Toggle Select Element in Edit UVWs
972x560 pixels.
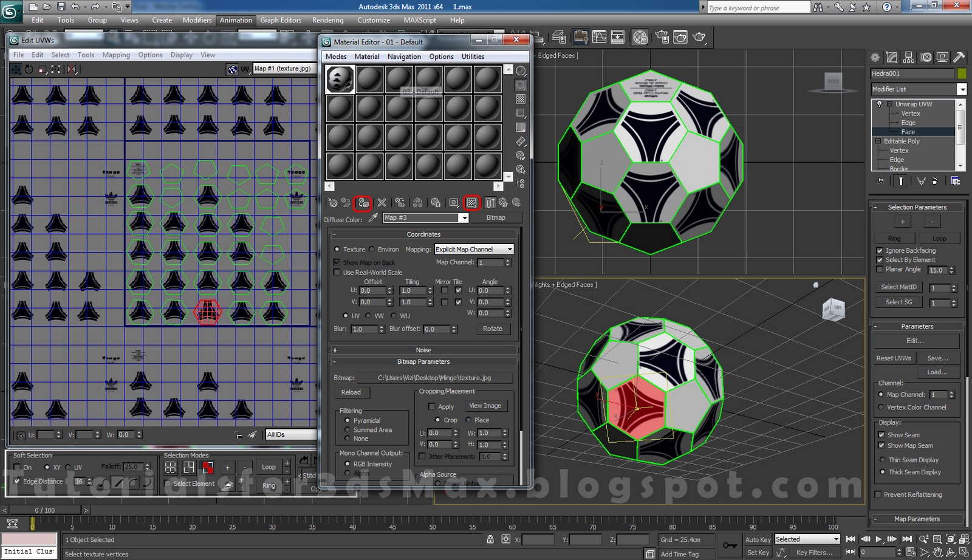click(x=168, y=483)
